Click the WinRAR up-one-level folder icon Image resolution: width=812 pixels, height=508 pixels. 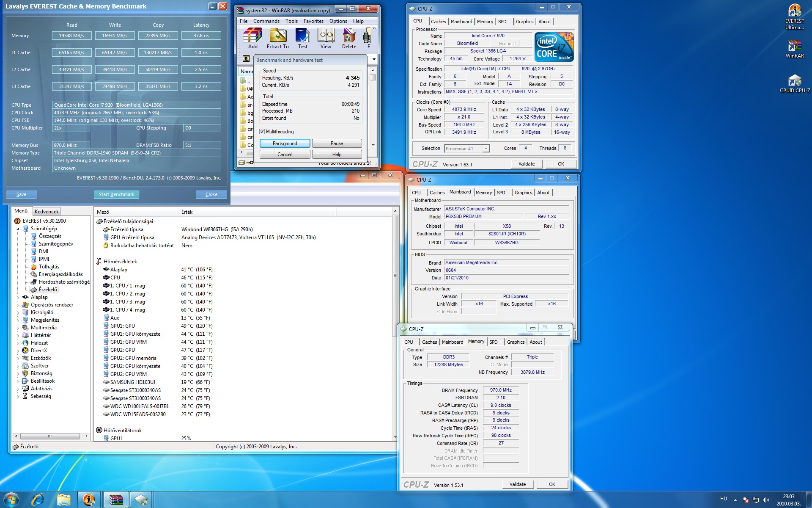click(246, 59)
